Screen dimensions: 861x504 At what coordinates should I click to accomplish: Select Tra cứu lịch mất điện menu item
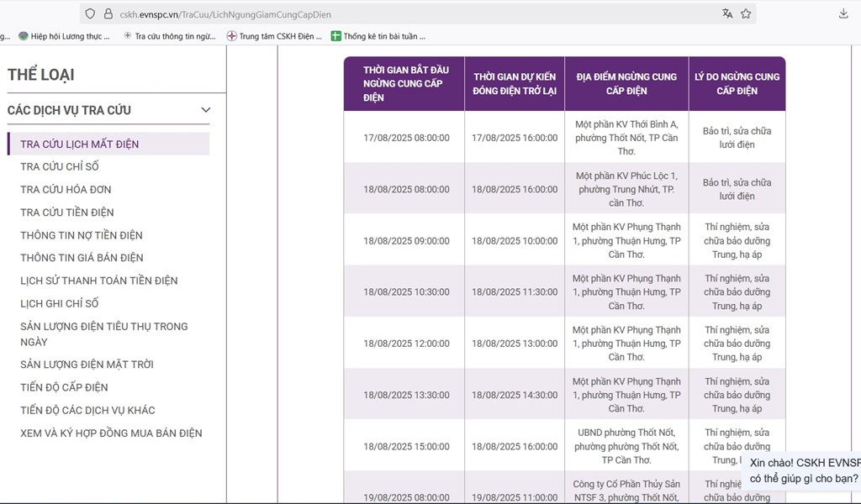(80, 144)
